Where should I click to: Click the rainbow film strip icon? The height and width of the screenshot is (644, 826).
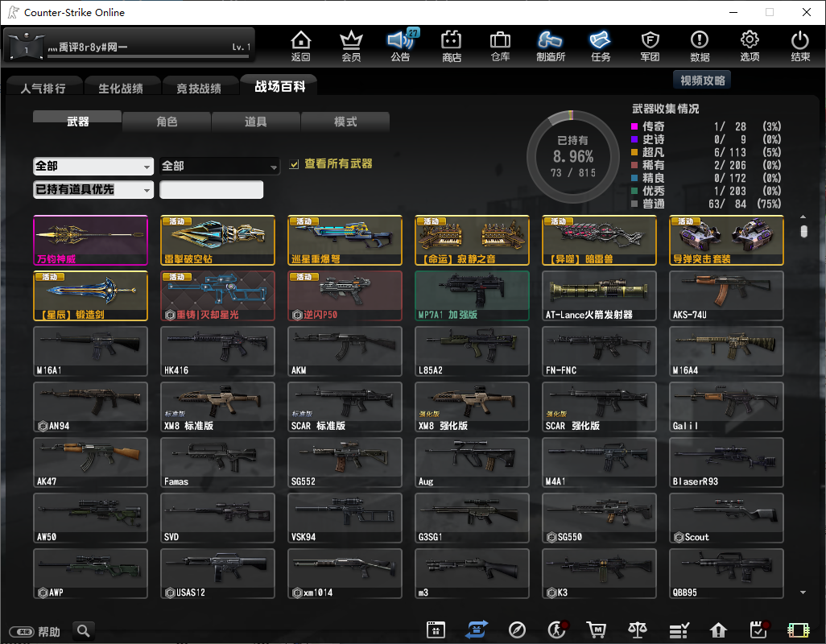click(x=799, y=630)
